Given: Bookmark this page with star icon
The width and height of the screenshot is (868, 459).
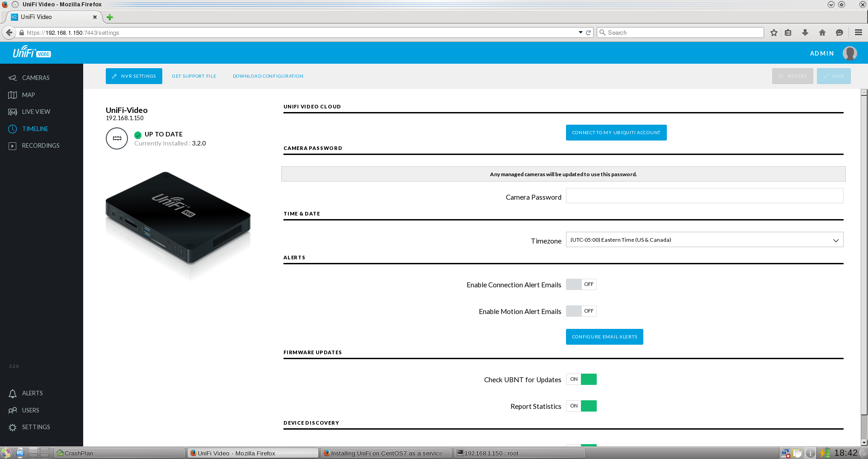Looking at the screenshot, I should click(x=774, y=33).
